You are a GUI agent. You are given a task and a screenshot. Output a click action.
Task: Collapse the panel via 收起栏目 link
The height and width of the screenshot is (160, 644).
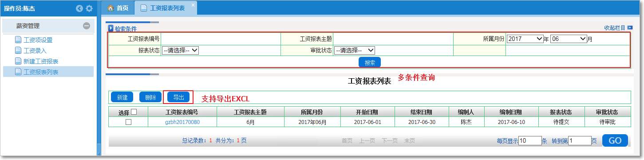coord(615,28)
